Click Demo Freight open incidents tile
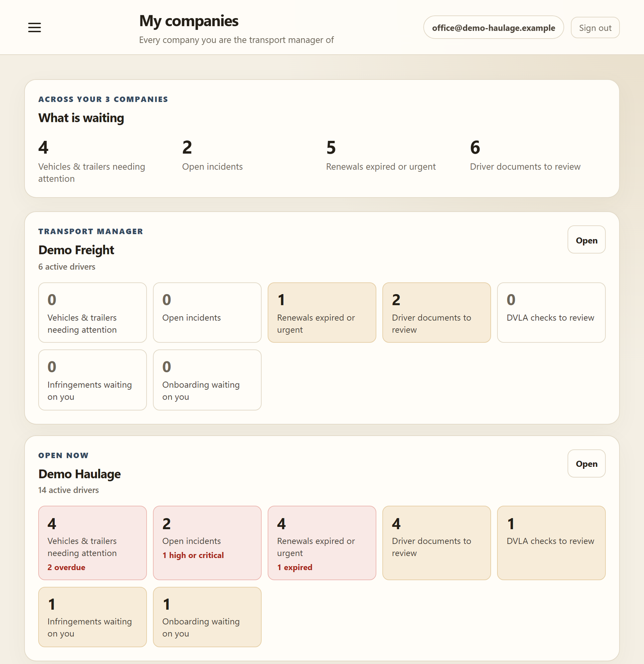 coord(207,312)
